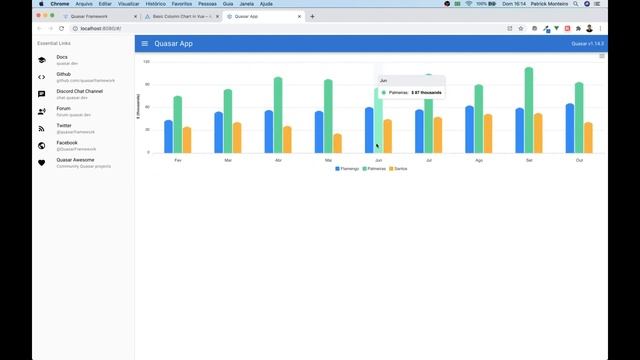Open the Forum link in sidebar
640x360 pixels.
(83, 111)
